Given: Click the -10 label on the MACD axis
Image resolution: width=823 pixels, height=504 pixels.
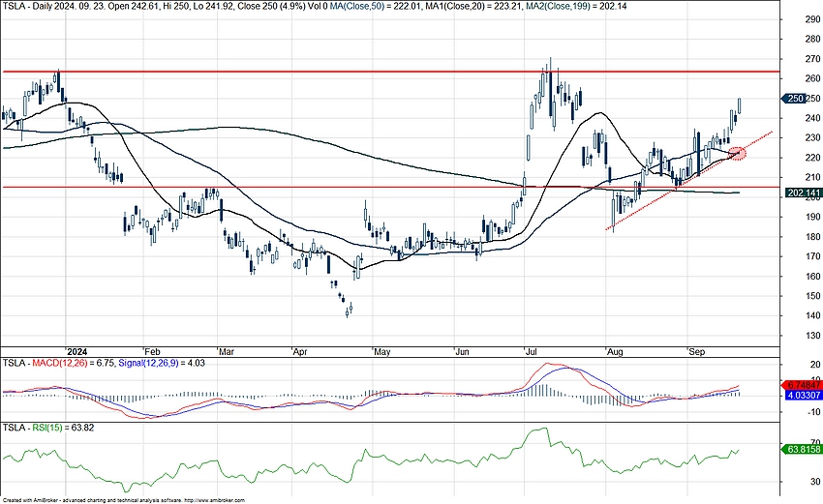Looking at the screenshot, I should point(812,412).
